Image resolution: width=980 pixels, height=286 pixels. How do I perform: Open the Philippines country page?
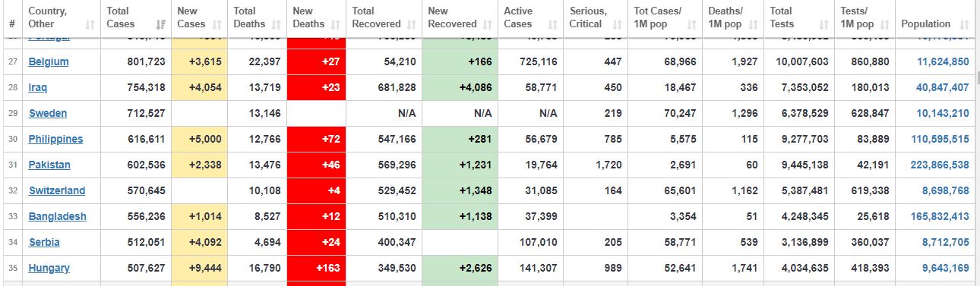click(55, 140)
